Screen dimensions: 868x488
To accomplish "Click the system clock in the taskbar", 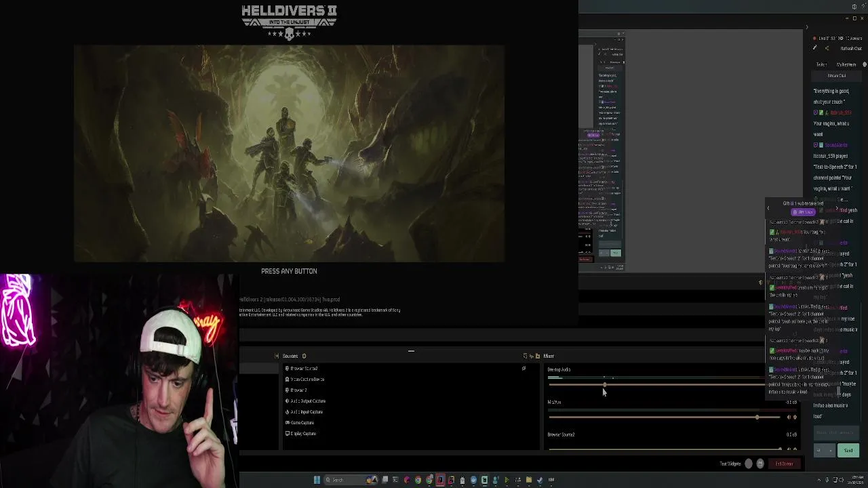I will coord(856,479).
